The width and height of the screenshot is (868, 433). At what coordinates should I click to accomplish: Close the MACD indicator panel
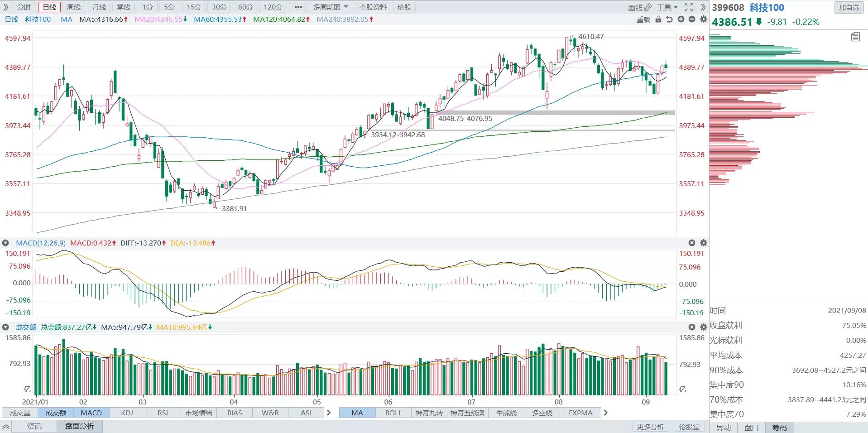[692, 243]
